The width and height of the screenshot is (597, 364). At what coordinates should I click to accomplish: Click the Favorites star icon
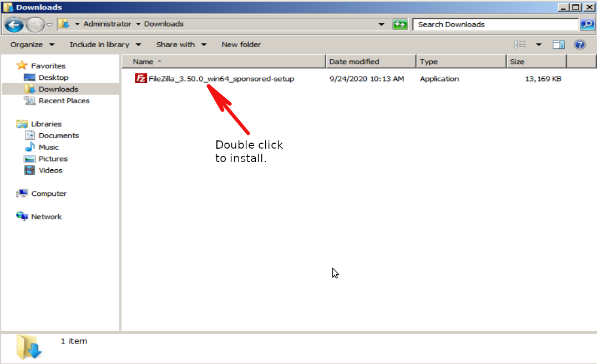[x=22, y=65]
